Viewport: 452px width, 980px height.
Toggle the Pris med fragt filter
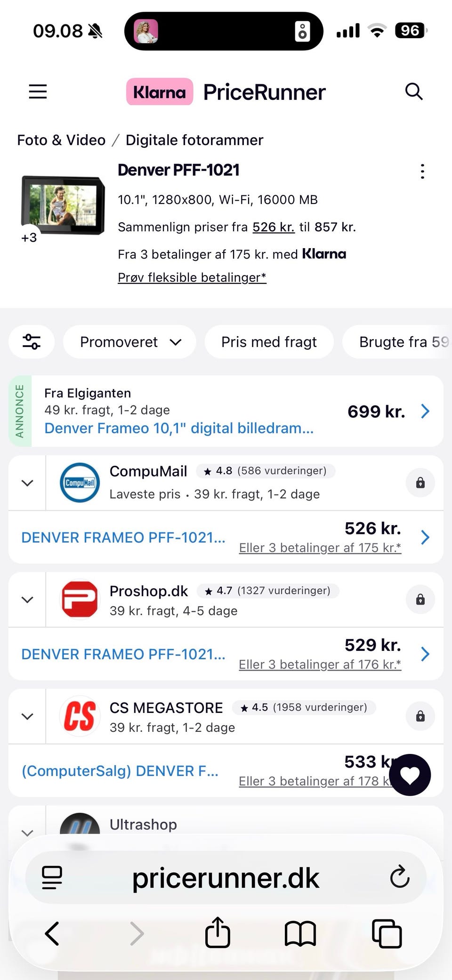tap(269, 342)
